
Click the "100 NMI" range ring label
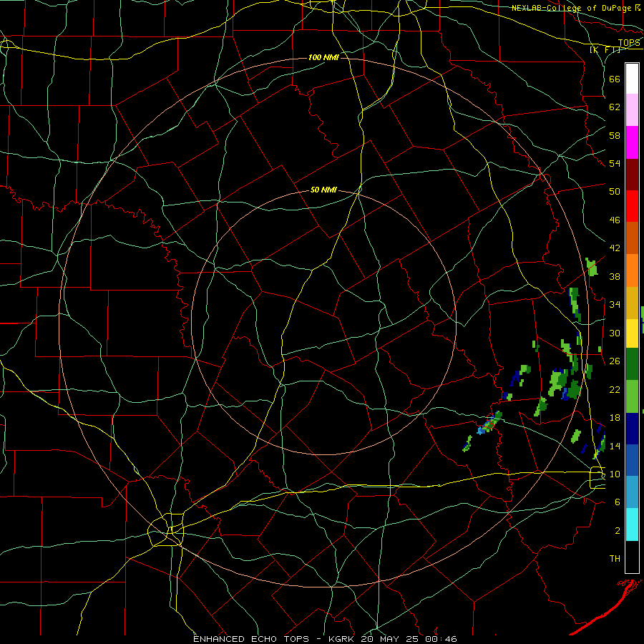323,57
